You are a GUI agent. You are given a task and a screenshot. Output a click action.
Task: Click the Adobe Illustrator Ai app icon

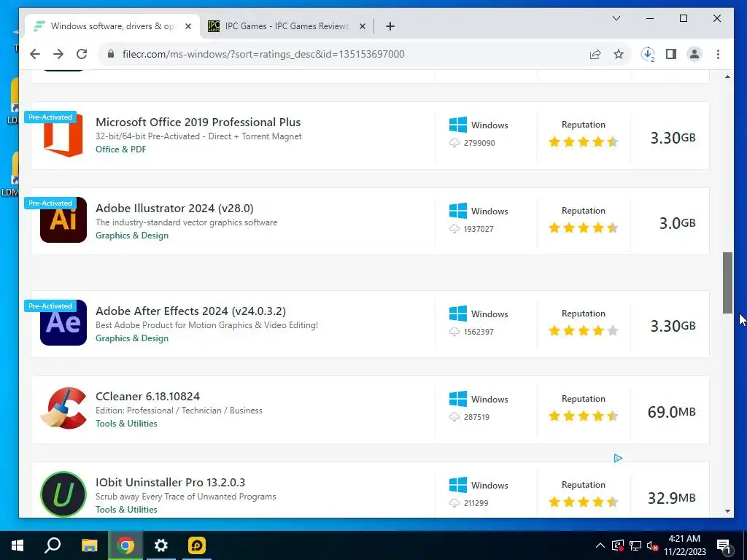pos(63,220)
